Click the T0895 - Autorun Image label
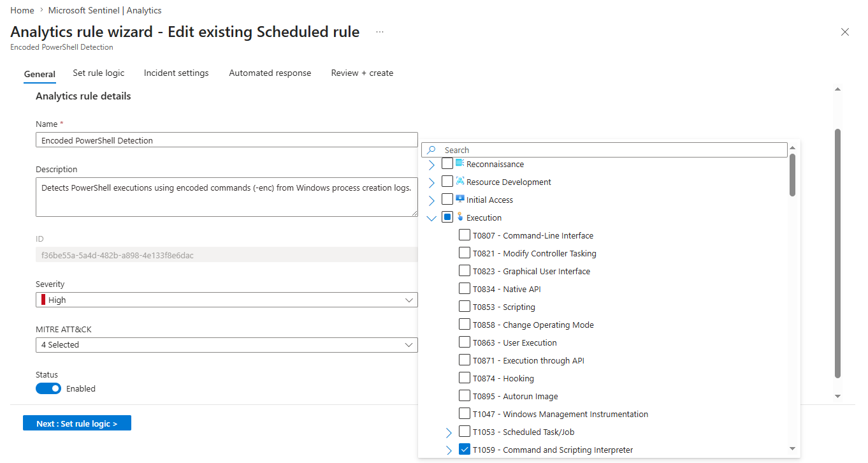 point(515,396)
